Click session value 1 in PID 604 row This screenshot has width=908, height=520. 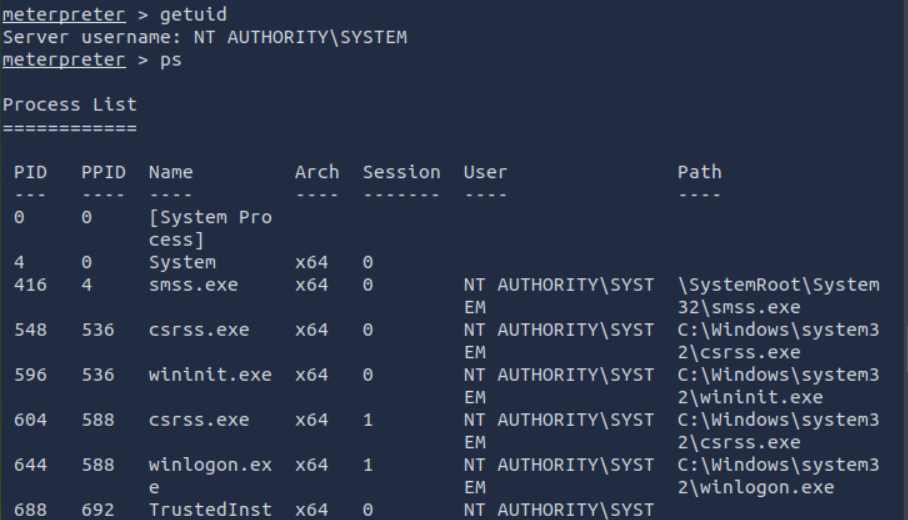(368, 420)
